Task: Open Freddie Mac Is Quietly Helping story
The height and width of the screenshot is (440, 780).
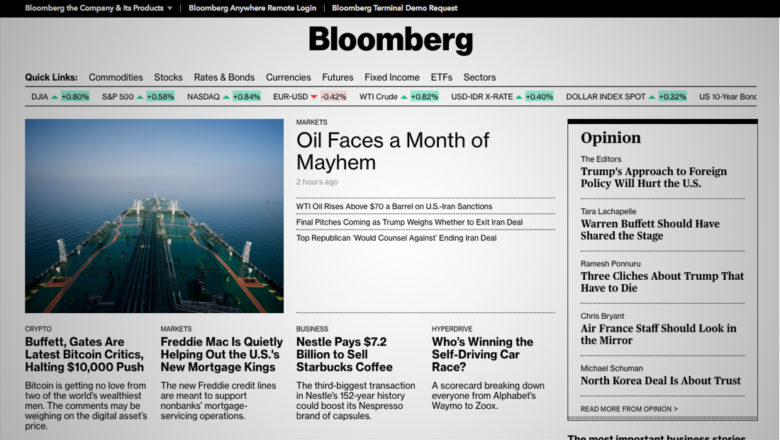Action: click(x=221, y=354)
